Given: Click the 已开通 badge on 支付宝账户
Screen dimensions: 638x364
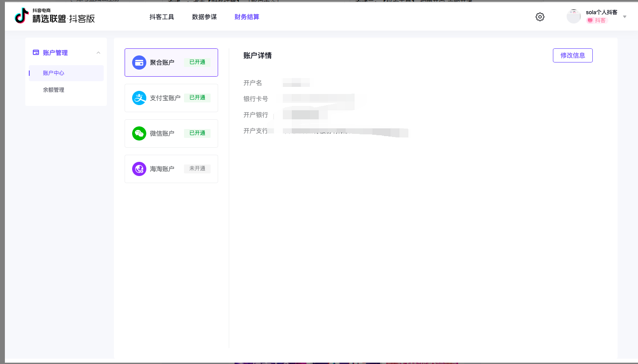Looking at the screenshot, I should point(197,98).
